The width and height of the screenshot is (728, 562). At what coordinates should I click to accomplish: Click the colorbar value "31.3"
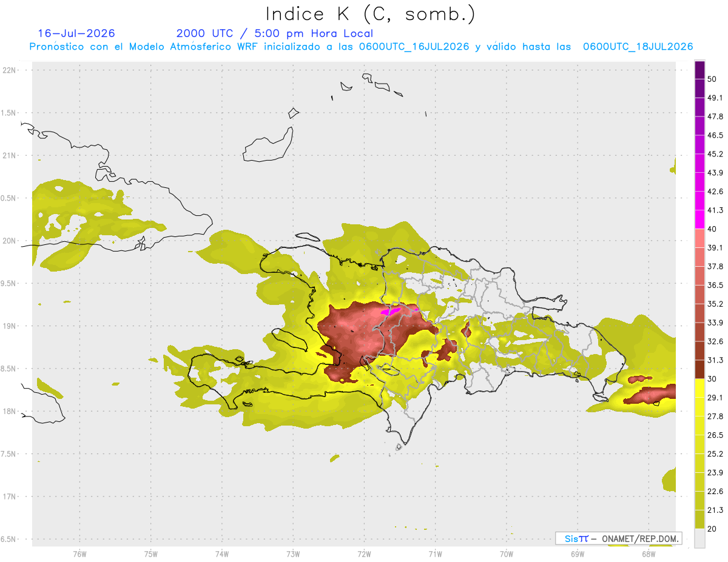tap(715, 360)
